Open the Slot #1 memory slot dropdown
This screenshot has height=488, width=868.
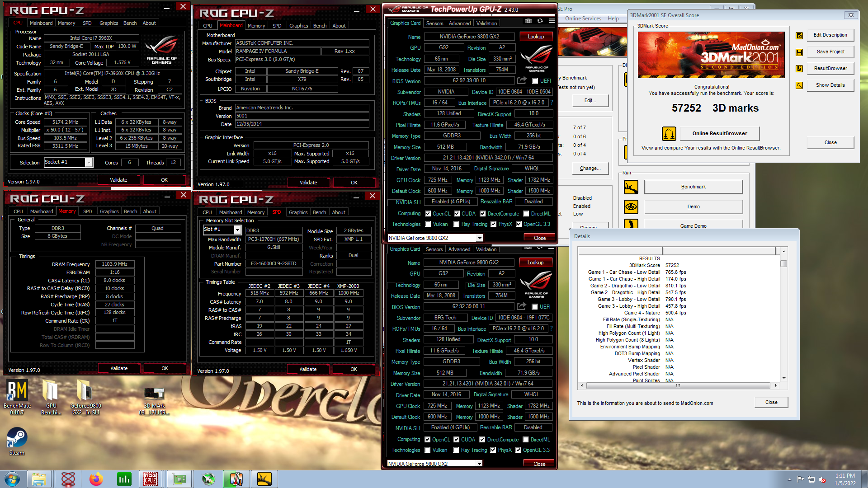[237, 230]
